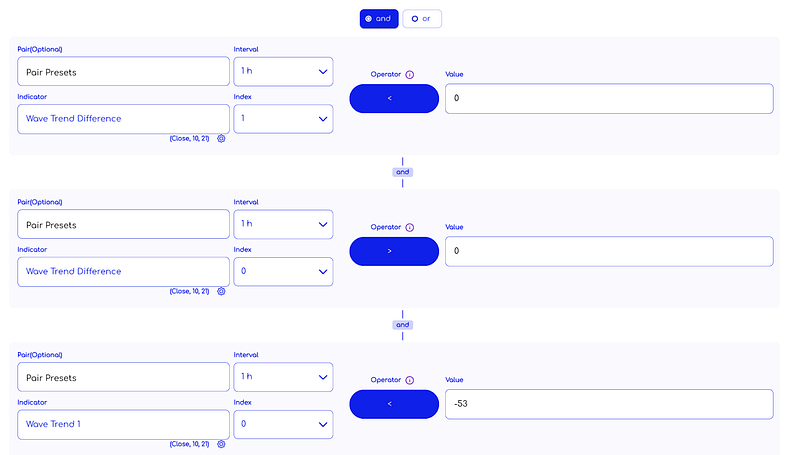Screen dimensions: 800x455
Task: Open Interval dropdown in third condition
Action: (x=283, y=377)
